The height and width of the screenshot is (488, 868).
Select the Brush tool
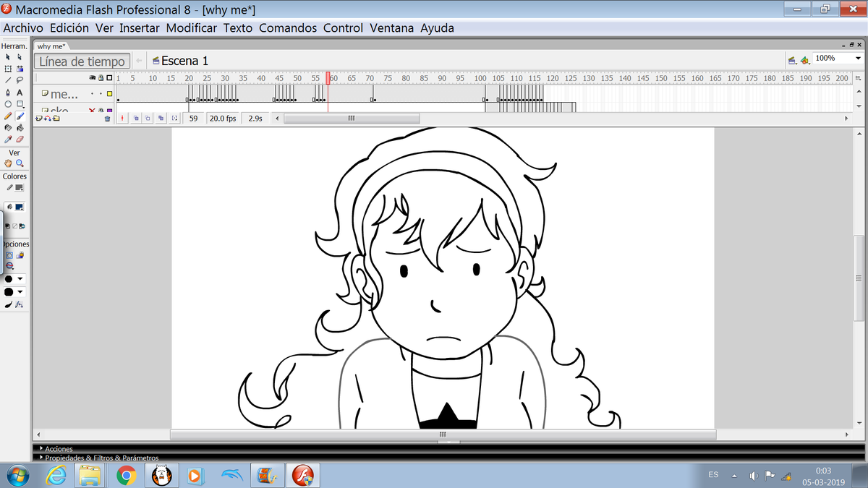(x=20, y=115)
